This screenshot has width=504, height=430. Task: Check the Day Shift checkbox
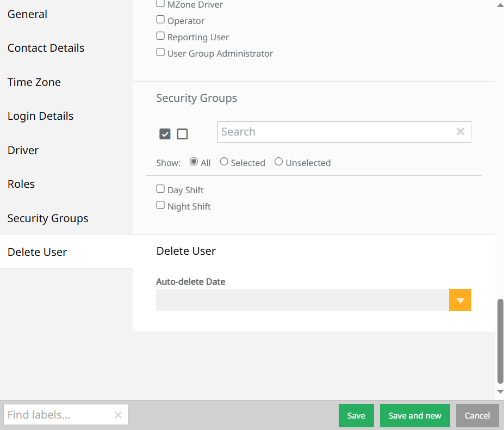[x=160, y=189]
